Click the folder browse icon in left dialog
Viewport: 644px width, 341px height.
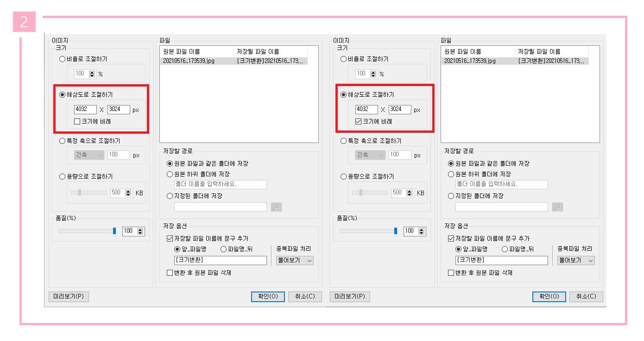pyautogui.click(x=277, y=206)
